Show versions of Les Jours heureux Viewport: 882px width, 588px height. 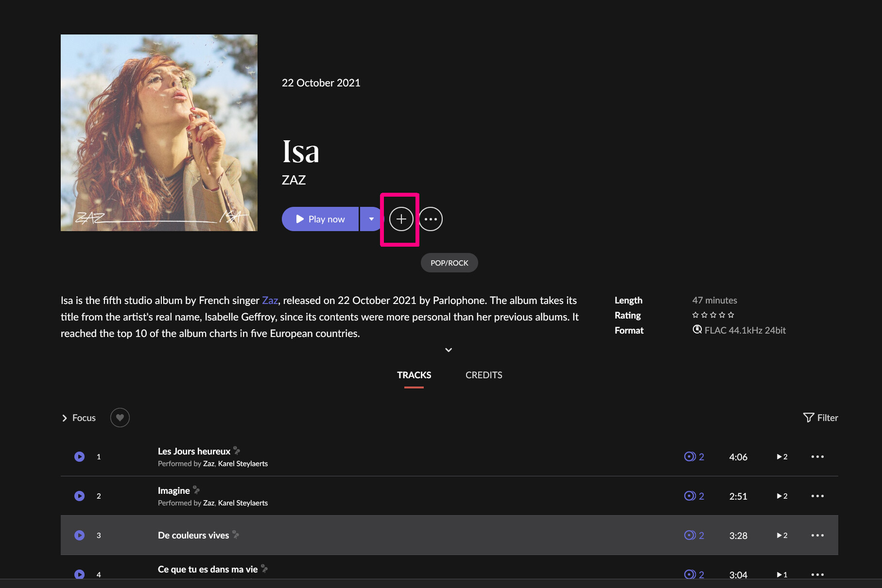pos(694,457)
